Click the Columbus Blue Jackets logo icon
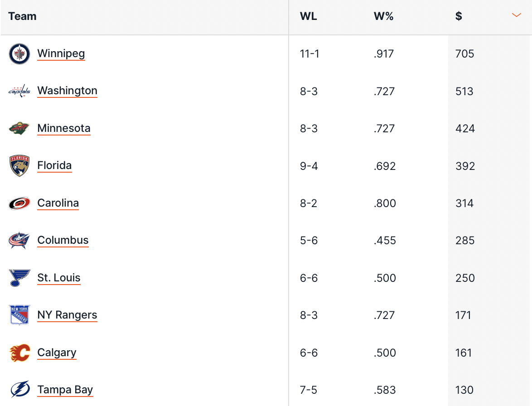 pyautogui.click(x=19, y=241)
